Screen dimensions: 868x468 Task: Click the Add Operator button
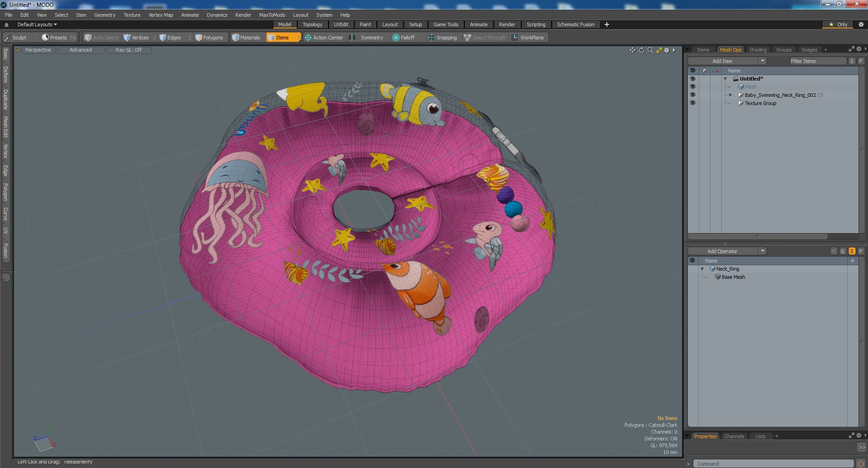coord(722,251)
